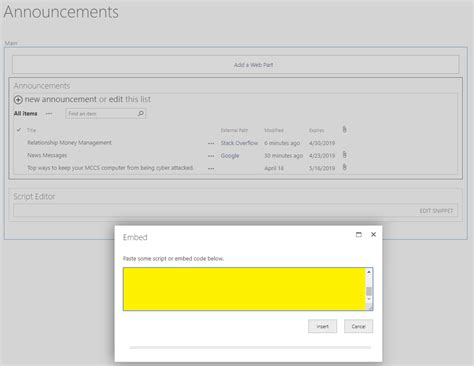
Task: Click the Announcements page heading
Action: pyautogui.click(x=61, y=12)
